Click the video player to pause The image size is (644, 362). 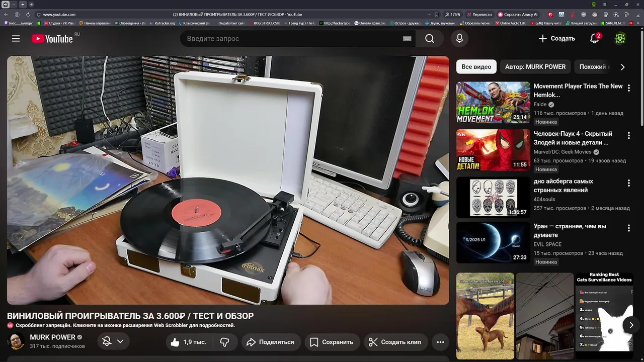pos(228,180)
